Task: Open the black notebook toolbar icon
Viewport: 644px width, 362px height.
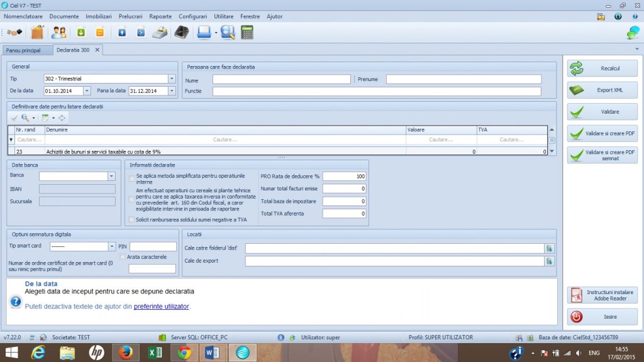Action: [x=181, y=32]
